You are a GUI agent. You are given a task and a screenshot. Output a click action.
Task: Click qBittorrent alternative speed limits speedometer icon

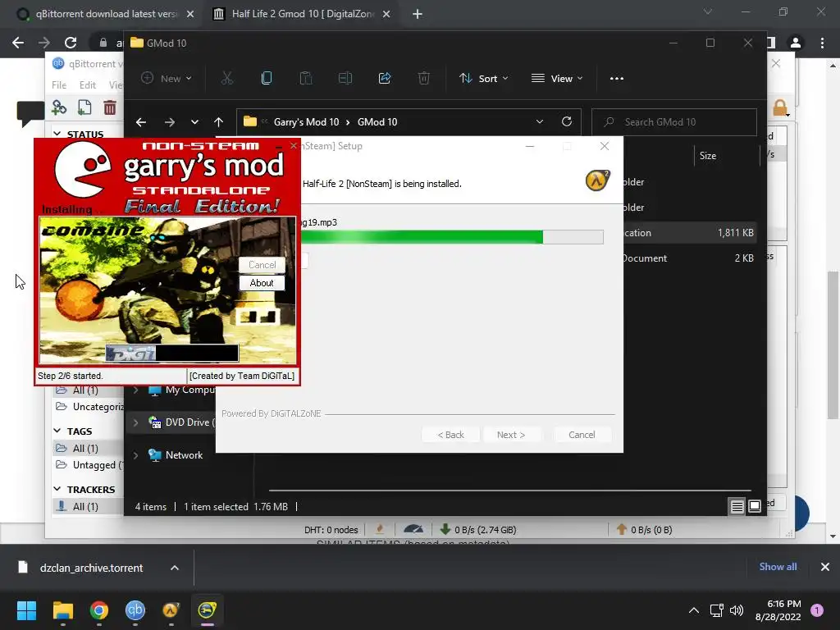pyautogui.click(x=413, y=529)
